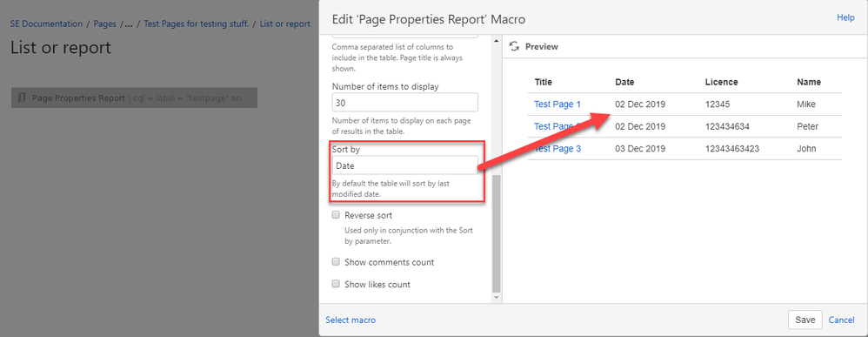Click the Number of items to display field

[x=404, y=103]
